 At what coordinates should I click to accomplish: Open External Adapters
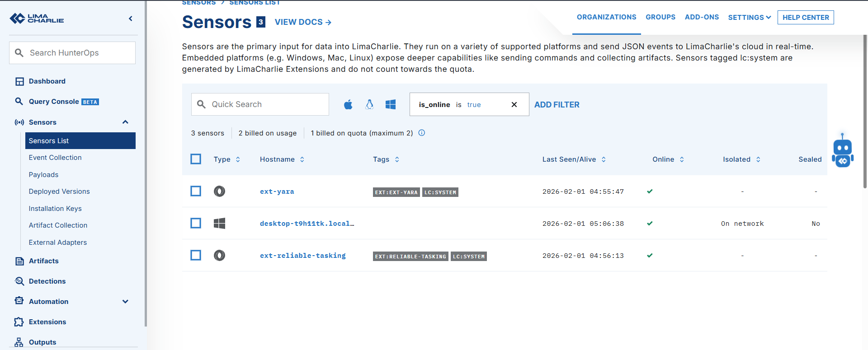[x=58, y=243]
